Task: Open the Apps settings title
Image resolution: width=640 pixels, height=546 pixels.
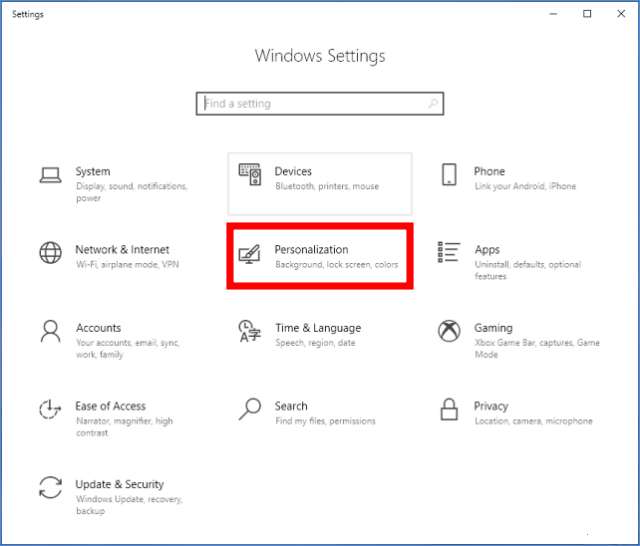Action: (x=487, y=250)
